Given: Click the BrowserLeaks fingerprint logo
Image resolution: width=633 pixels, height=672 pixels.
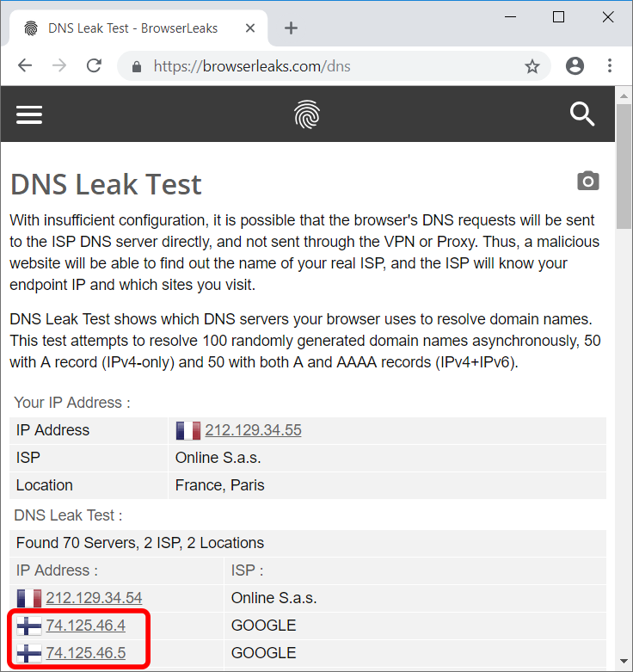Looking at the screenshot, I should [306, 114].
